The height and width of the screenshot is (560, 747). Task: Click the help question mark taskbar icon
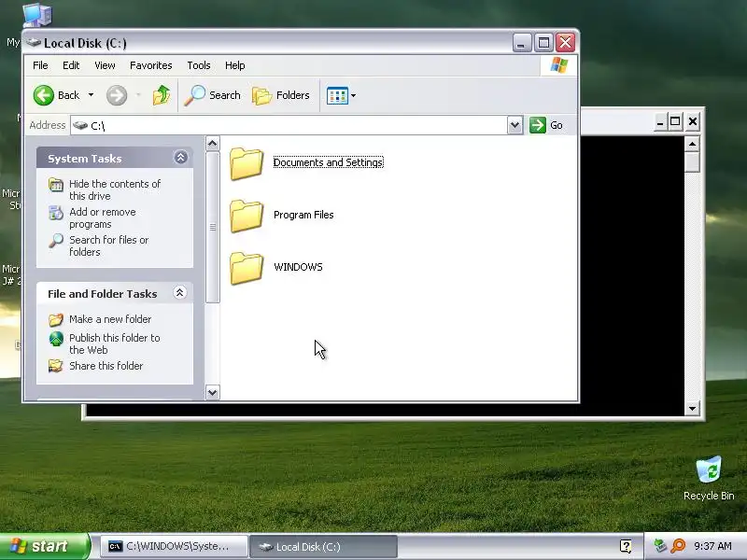(x=626, y=546)
